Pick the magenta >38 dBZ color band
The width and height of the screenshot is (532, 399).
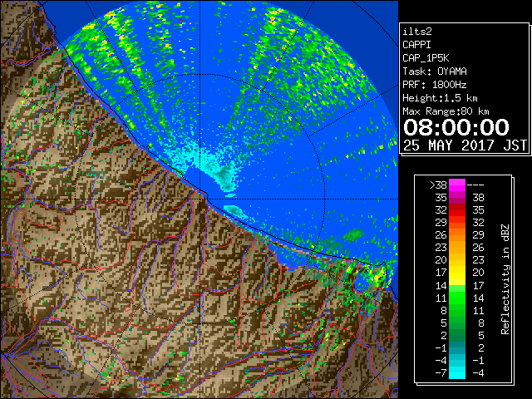tap(457, 185)
